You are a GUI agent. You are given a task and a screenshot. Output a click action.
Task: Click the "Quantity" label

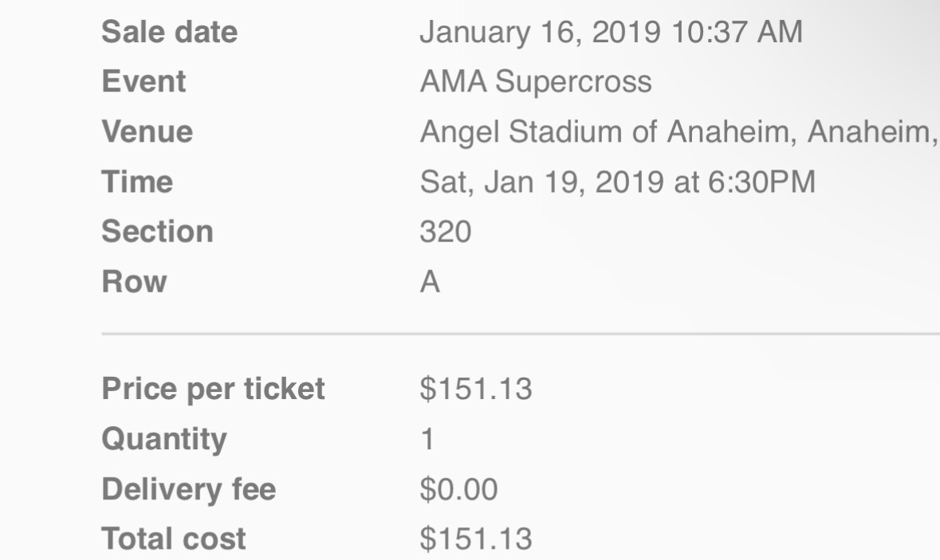(163, 439)
